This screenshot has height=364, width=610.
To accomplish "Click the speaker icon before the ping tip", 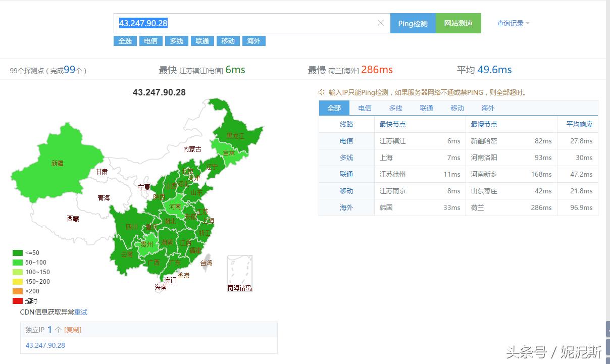I will coord(320,92).
